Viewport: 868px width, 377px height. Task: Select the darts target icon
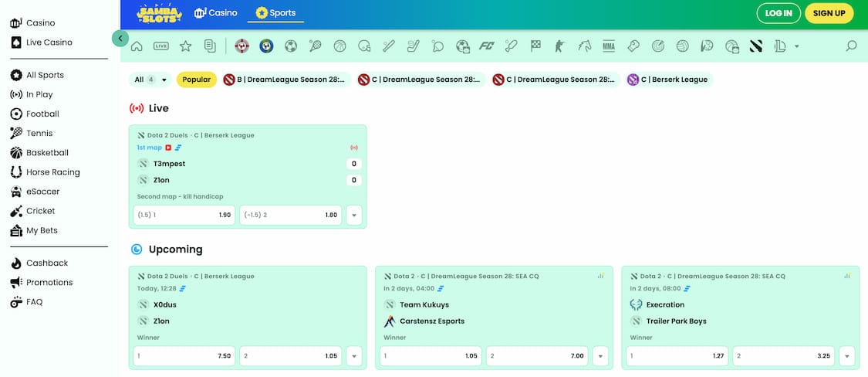tap(657, 46)
